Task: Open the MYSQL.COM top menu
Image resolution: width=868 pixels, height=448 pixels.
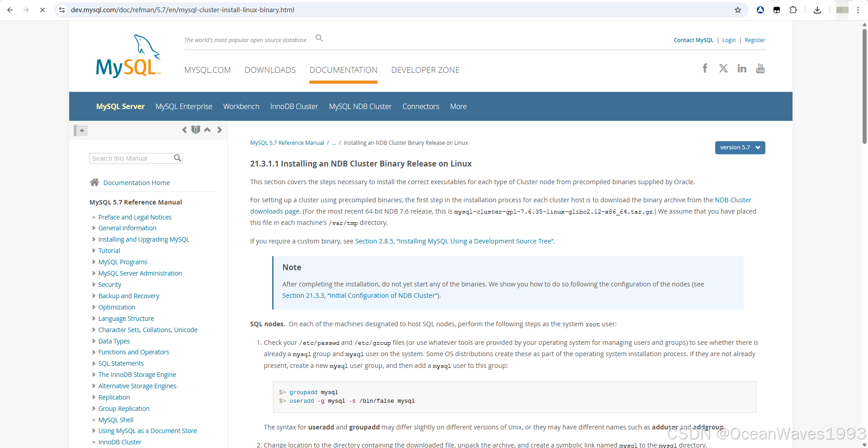Action: tap(208, 70)
